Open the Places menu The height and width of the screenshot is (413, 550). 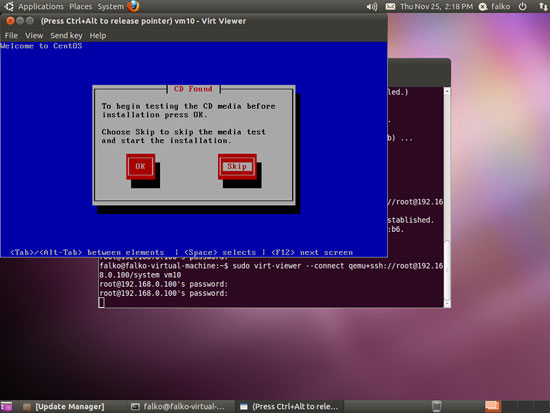coord(80,6)
